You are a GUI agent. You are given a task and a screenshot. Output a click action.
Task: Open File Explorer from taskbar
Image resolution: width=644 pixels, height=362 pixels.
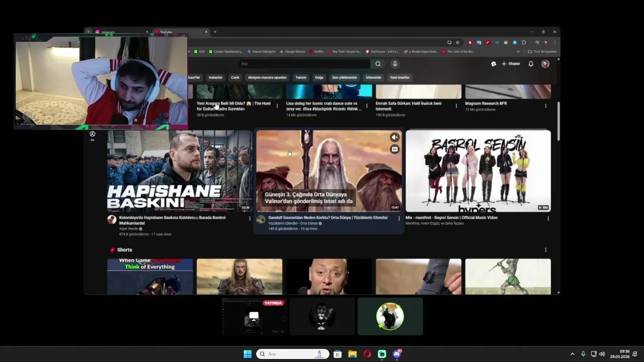353,354
